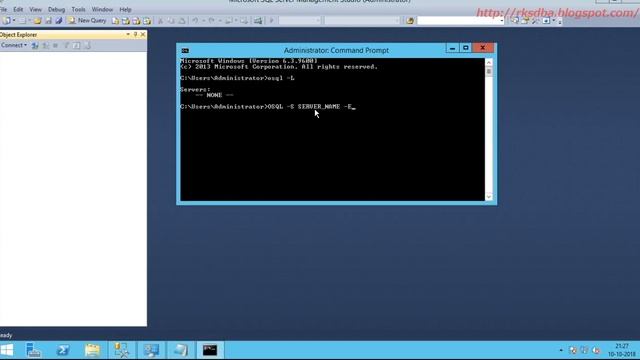Click the Command Prompt taskbar icon

tap(210, 350)
